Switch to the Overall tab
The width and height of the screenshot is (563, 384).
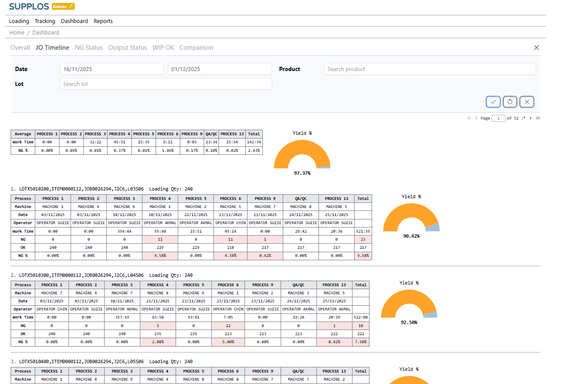tap(20, 47)
